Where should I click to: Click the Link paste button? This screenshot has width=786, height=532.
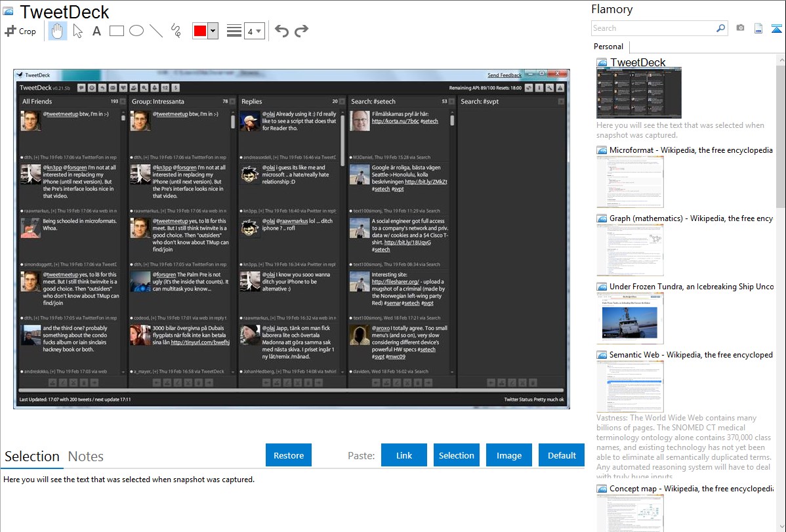(x=404, y=455)
